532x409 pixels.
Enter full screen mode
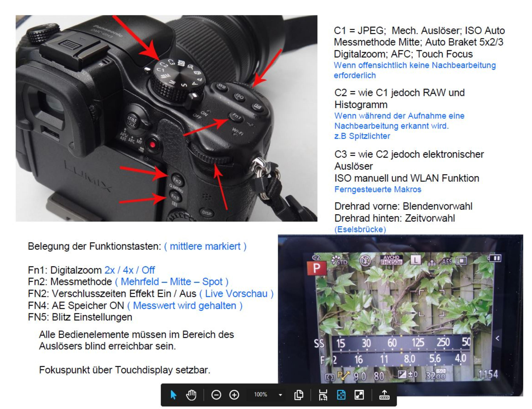[x=359, y=395]
